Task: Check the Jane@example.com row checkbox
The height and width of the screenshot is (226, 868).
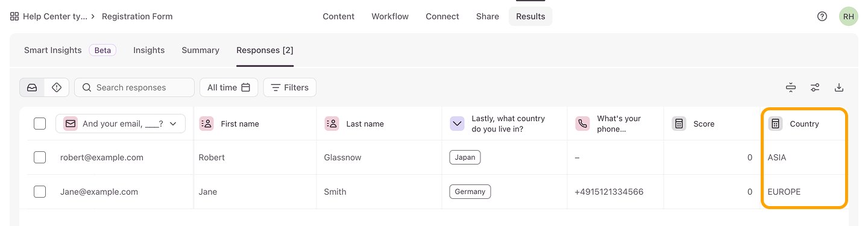Action: 40,192
